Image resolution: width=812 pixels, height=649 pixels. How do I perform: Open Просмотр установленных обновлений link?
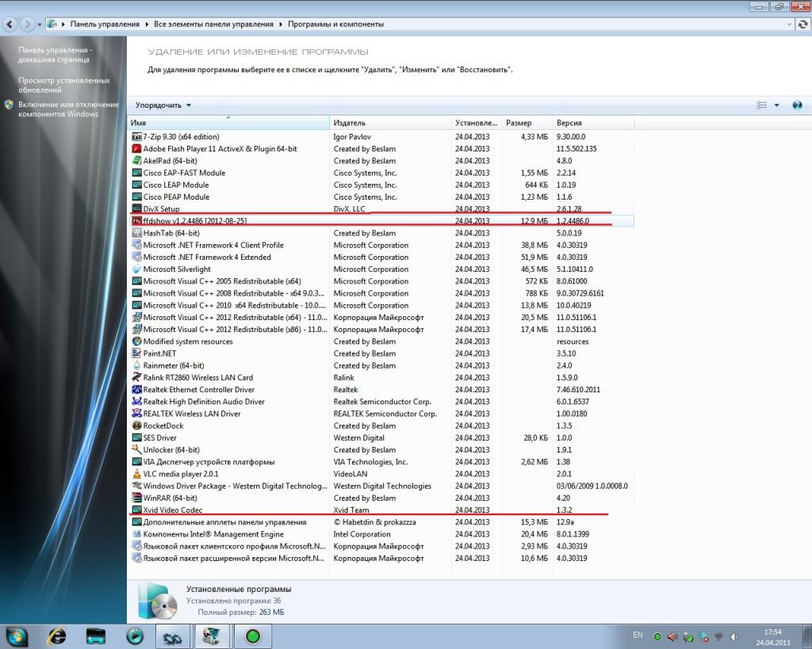[x=64, y=85]
